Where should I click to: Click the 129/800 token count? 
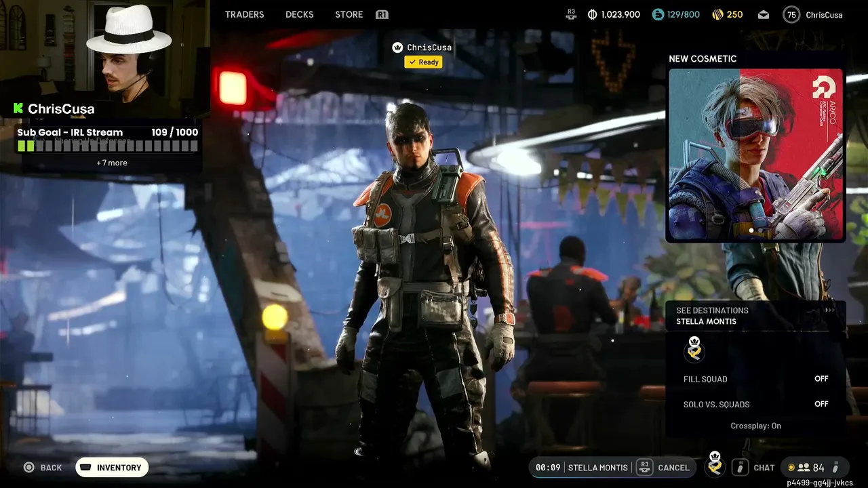pos(684,14)
